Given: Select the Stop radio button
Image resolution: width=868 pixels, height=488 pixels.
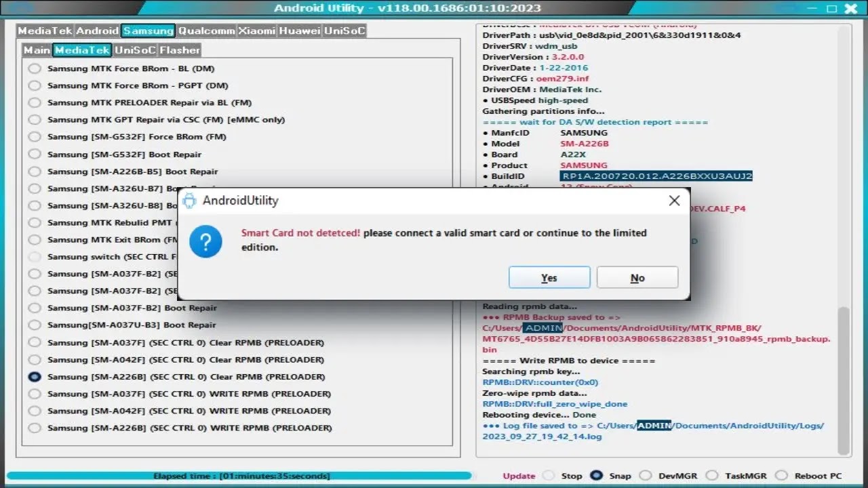Looking at the screenshot, I should 548,476.
